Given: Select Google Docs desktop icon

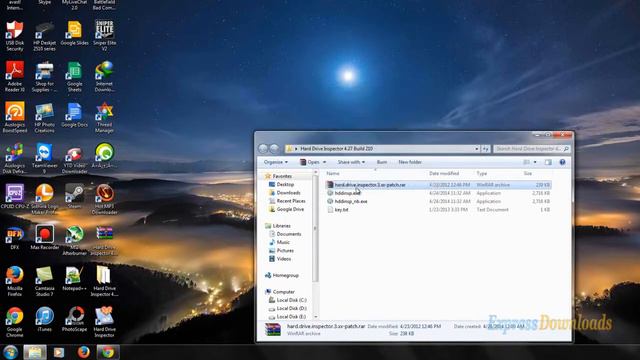Looking at the screenshot, I should [74, 115].
